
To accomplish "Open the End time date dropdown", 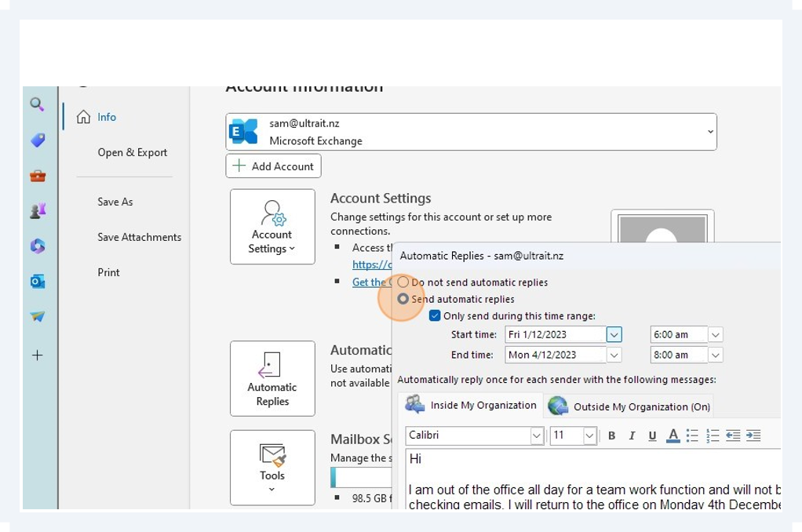I will [x=614, y=355].
